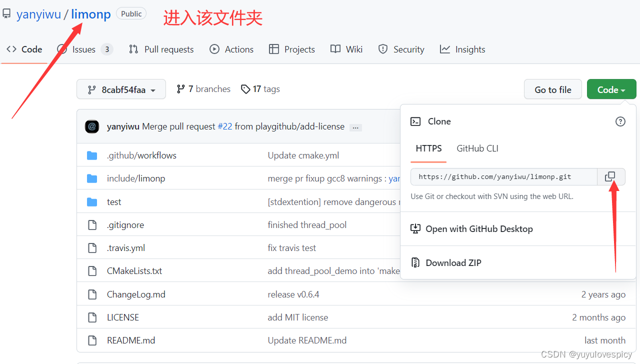Click the .gitignore file icon

point(92,224)
